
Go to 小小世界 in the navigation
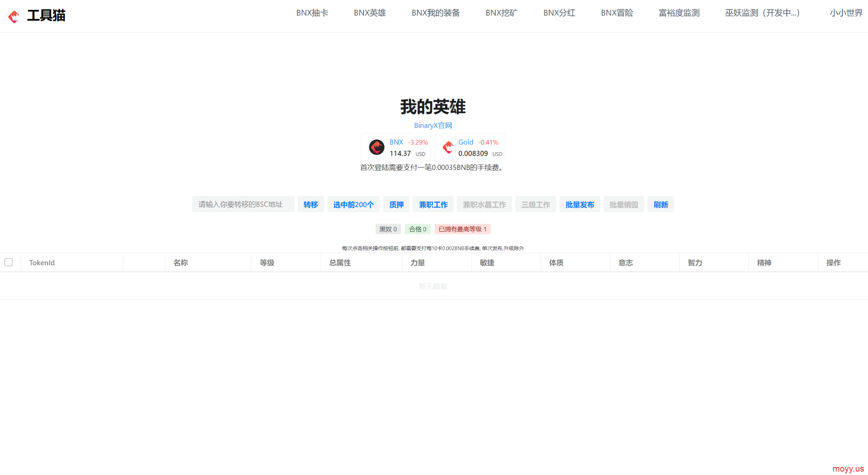tap(846, 13)
